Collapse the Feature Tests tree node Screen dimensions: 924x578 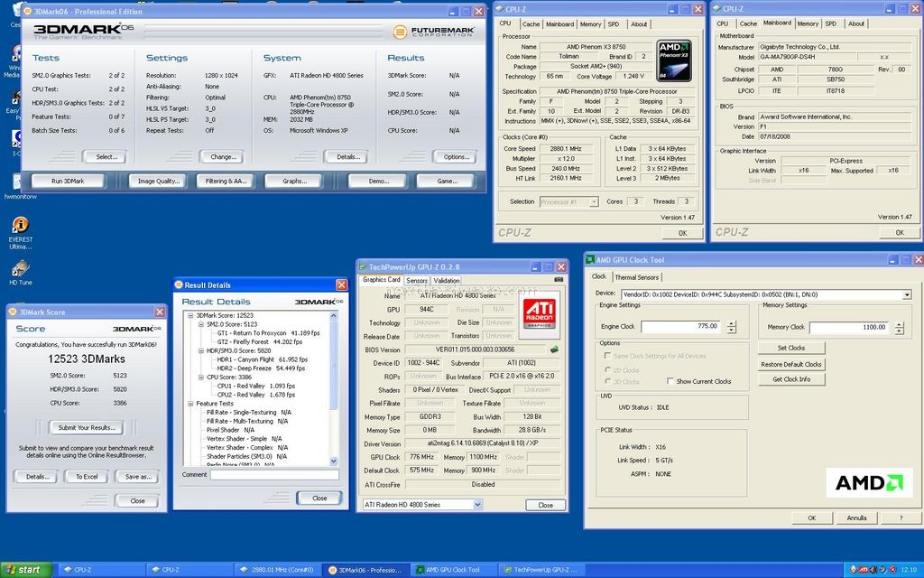190,404
